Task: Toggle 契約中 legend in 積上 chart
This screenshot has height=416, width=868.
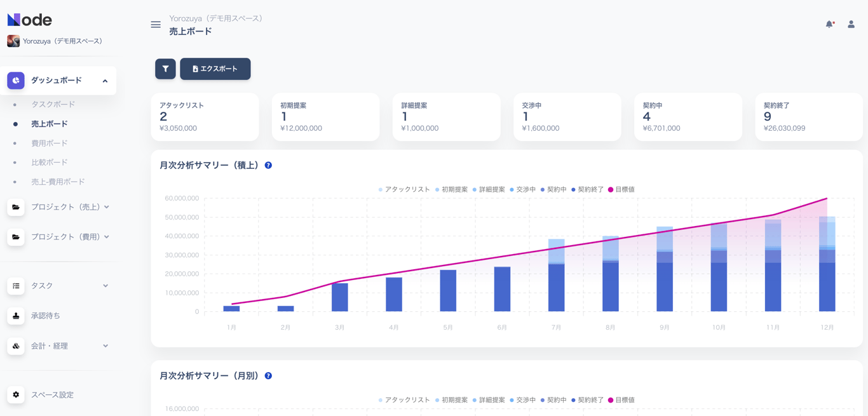Action: pyautogui.click(x=553, y=189)
